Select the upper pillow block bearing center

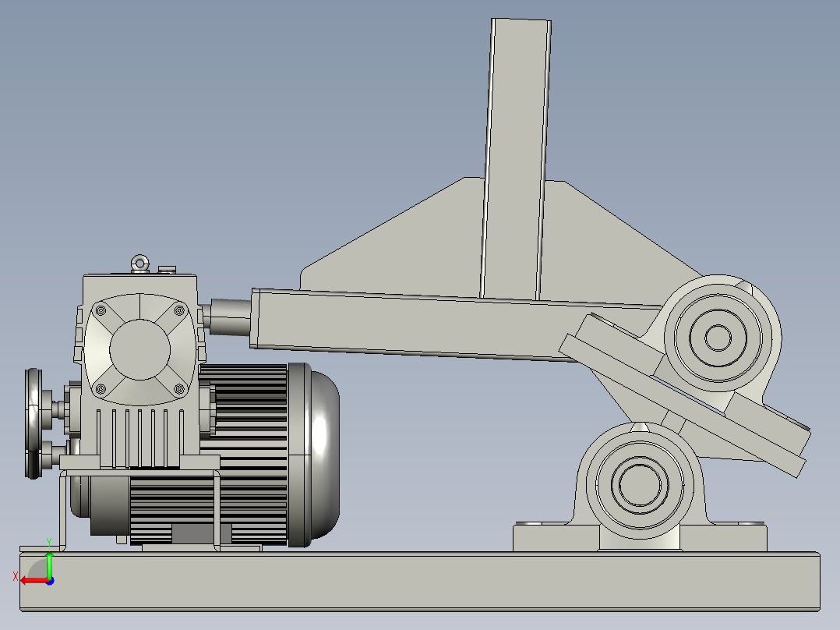(718, 338)
